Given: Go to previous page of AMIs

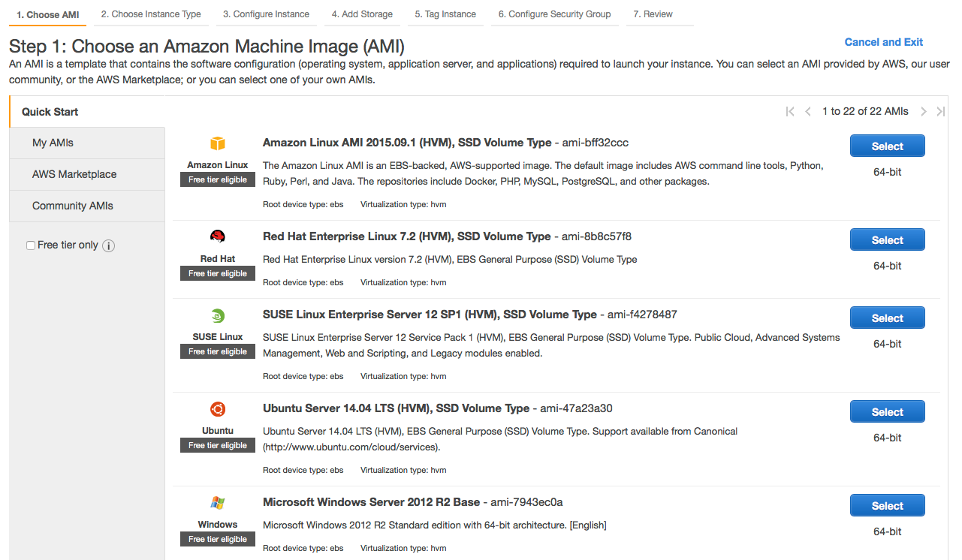Looking at the screenshot, I should 808,112.
